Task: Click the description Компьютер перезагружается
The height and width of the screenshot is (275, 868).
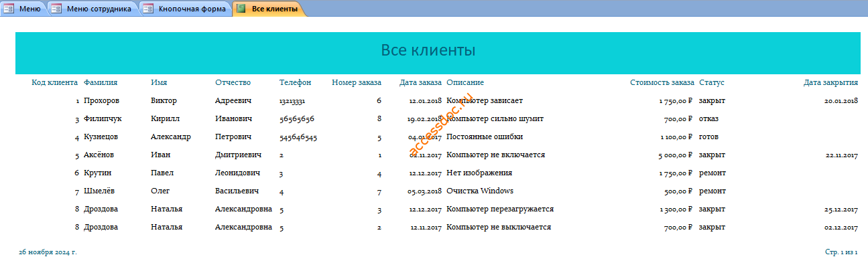Action: click(500, 209)
